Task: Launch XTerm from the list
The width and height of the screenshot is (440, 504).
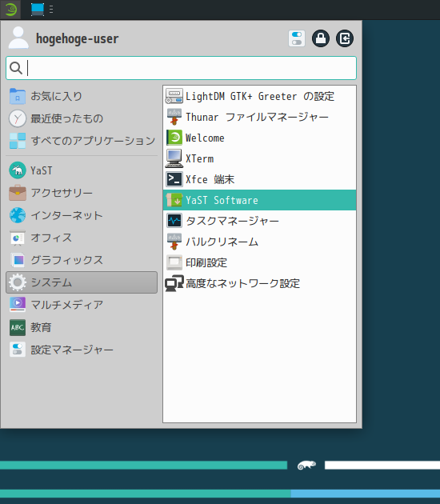Action: pyautogui.click(x=260, y=158)
